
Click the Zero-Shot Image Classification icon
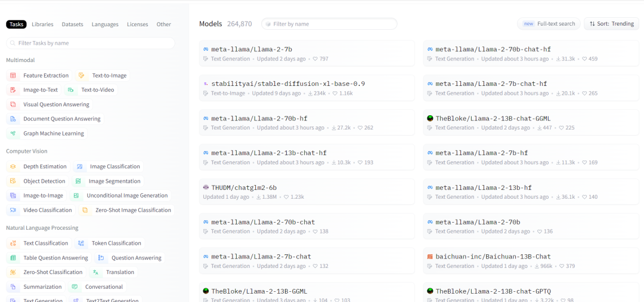pos(85,210)
